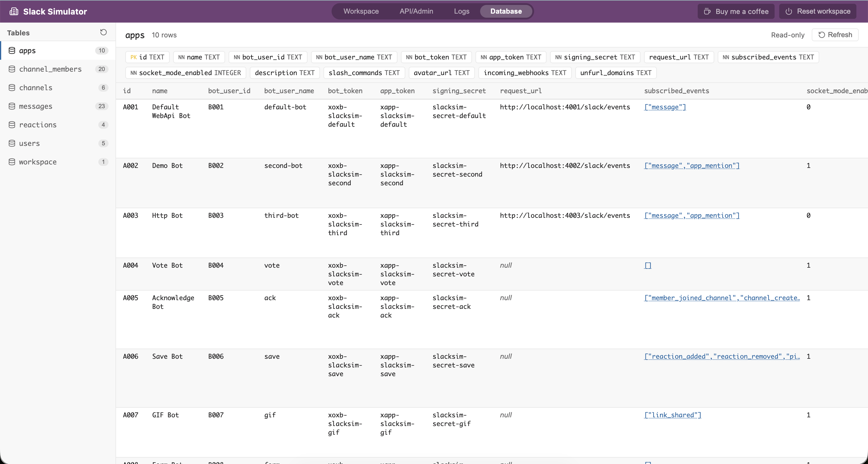Click the Buy me a coffee button
This screenshot has width=868, height=464.
tap(736, 11)
